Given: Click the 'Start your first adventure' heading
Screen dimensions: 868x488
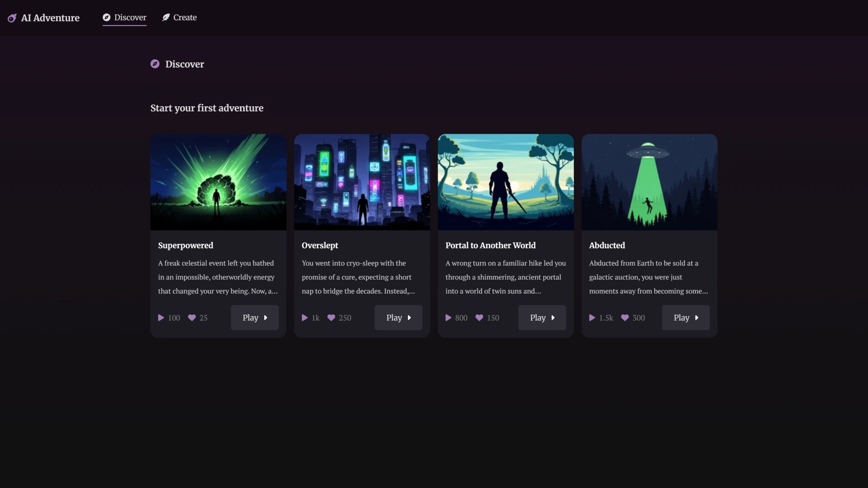Looking at the screenshot, I should [207, 108].
